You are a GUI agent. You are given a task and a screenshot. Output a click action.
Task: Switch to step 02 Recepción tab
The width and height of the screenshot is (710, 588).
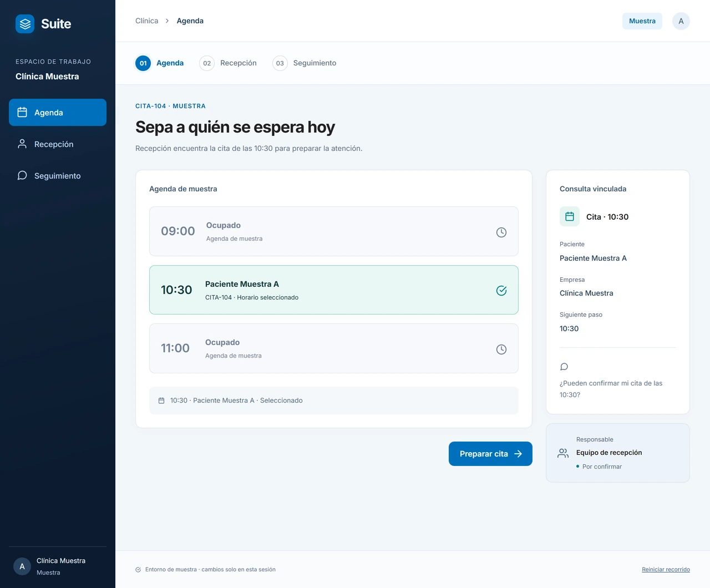pos(228,63)
